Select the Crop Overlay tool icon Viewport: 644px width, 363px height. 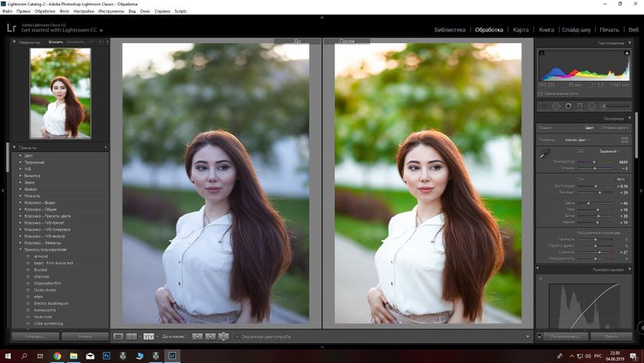click(x=544, y=106)
